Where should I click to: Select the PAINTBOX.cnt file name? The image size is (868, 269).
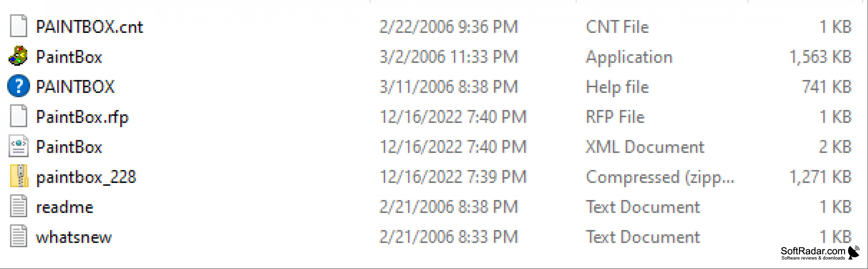[x=90, y=27]
